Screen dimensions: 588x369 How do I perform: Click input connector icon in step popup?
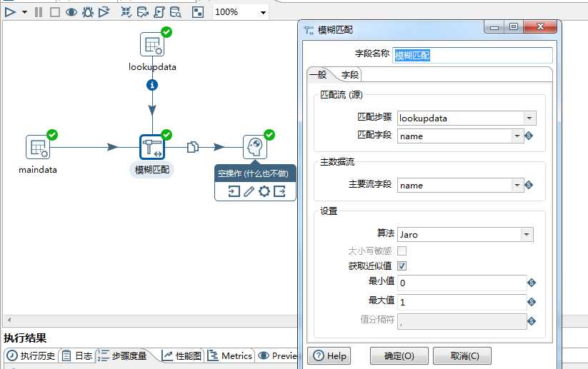coord(234,191)
